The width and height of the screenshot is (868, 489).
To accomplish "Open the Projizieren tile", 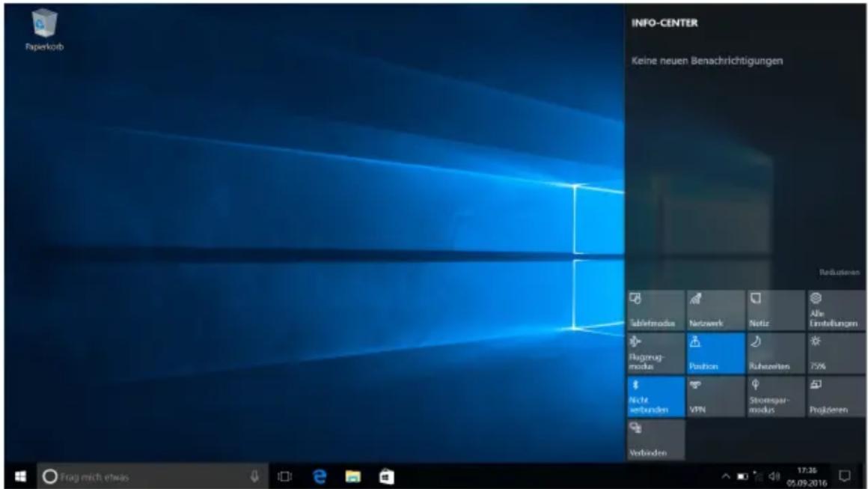I will click(836, 396).
